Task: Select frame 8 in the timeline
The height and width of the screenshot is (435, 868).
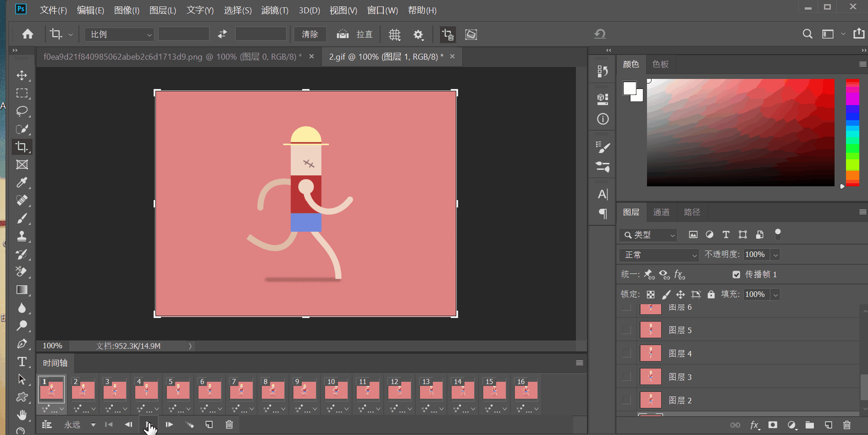Action: (x=273, y=390)
